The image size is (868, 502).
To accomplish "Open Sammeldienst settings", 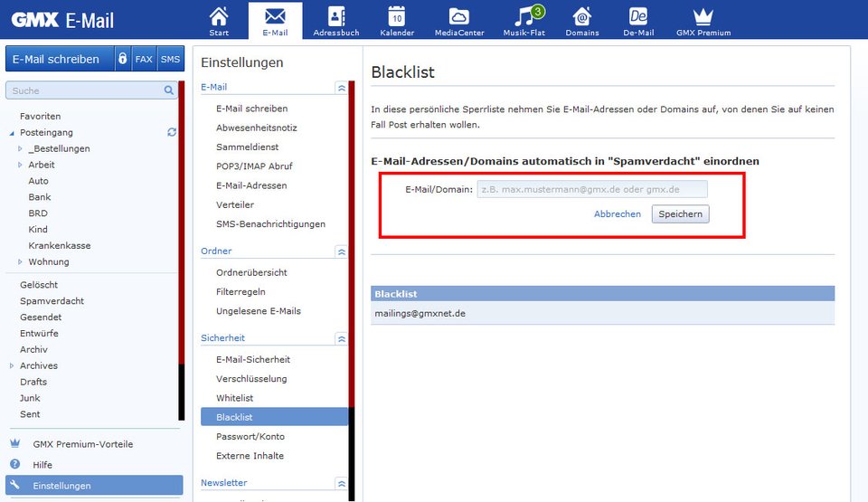I will (x=248, y=147).
